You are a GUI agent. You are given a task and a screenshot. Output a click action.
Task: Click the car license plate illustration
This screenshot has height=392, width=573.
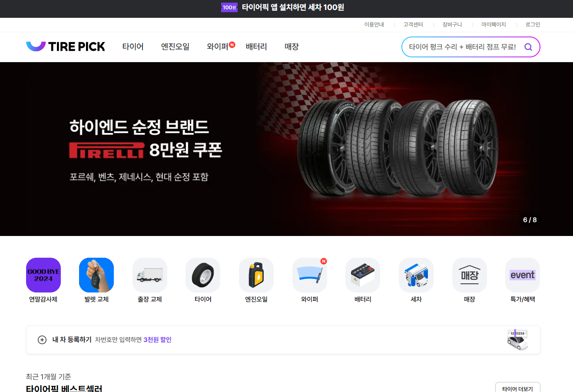pos(517,340)
